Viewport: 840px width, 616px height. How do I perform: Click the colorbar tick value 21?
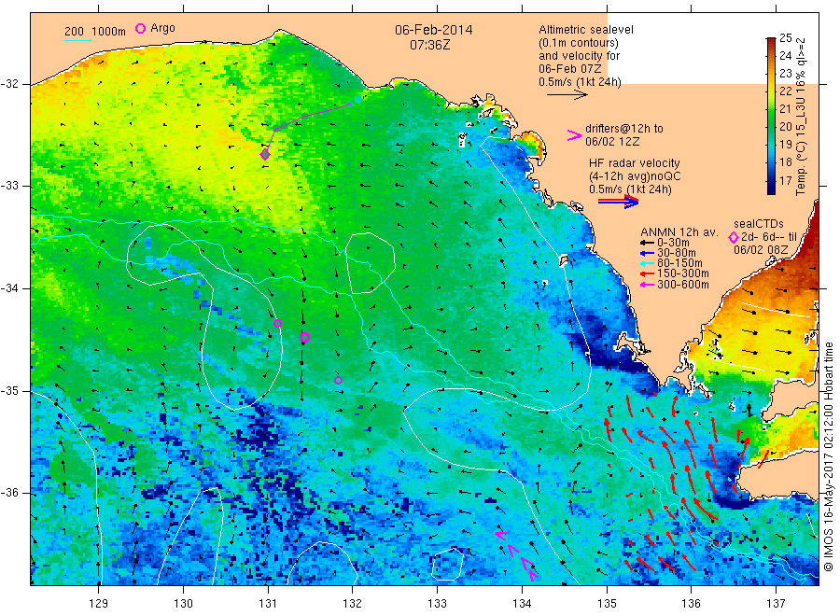[x=785, y=109]
